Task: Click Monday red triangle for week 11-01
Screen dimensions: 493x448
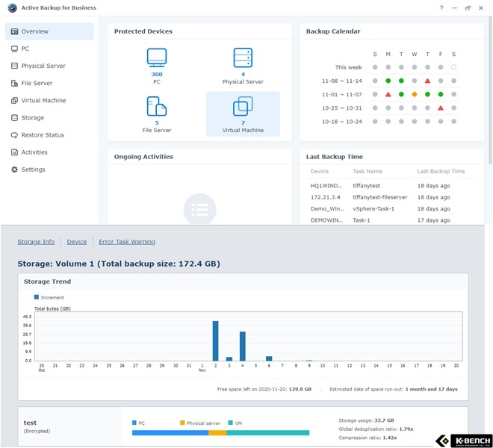Action: coord(388,94)
